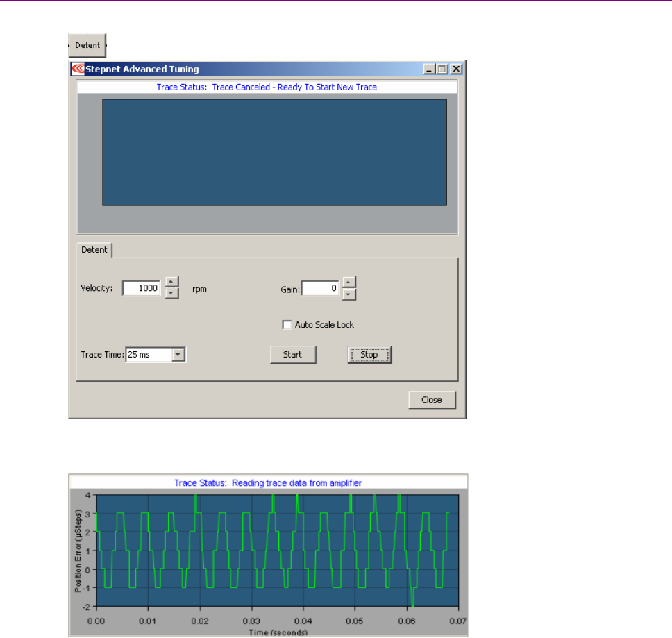Open the Trace Time dropdown
Viewport: 672px width, 638px height.
tap(178, 354)
